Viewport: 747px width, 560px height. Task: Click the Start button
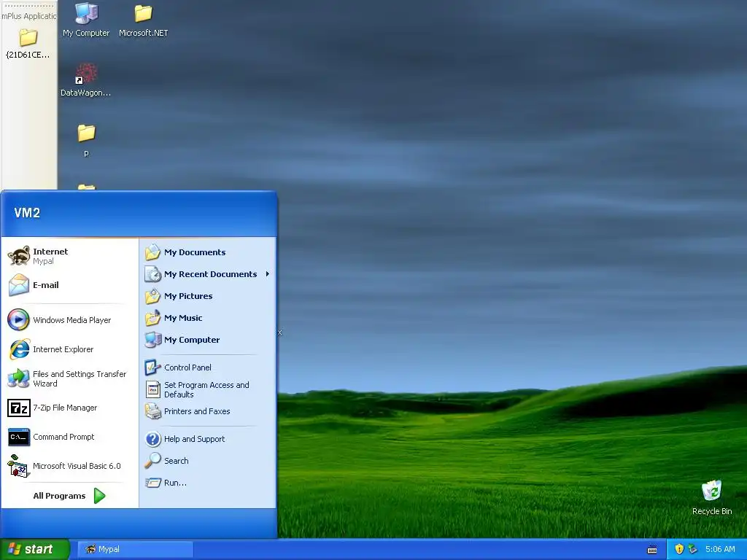point(35,549)
